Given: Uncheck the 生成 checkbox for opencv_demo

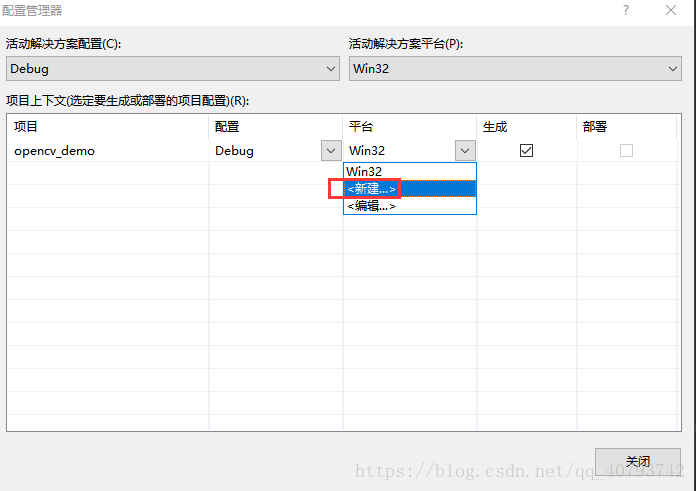Looking at the screenshot, I should click(526, 150).
